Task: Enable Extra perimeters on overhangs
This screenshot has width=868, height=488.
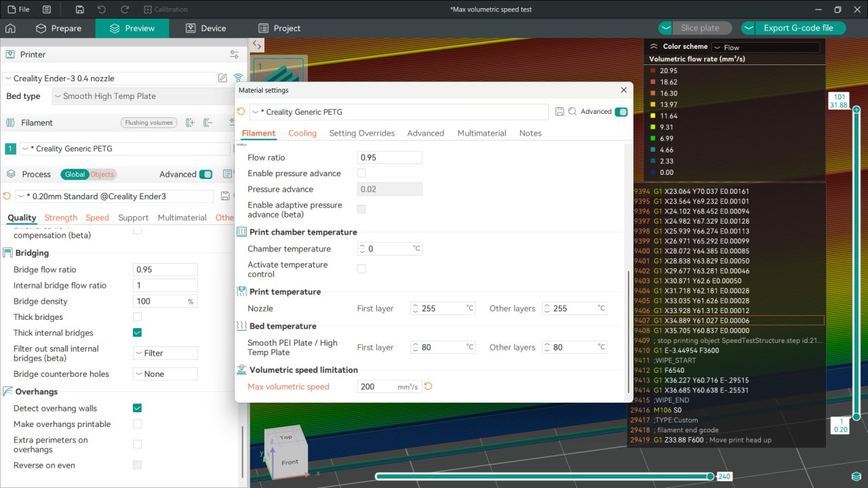Action: click(137, 445)
